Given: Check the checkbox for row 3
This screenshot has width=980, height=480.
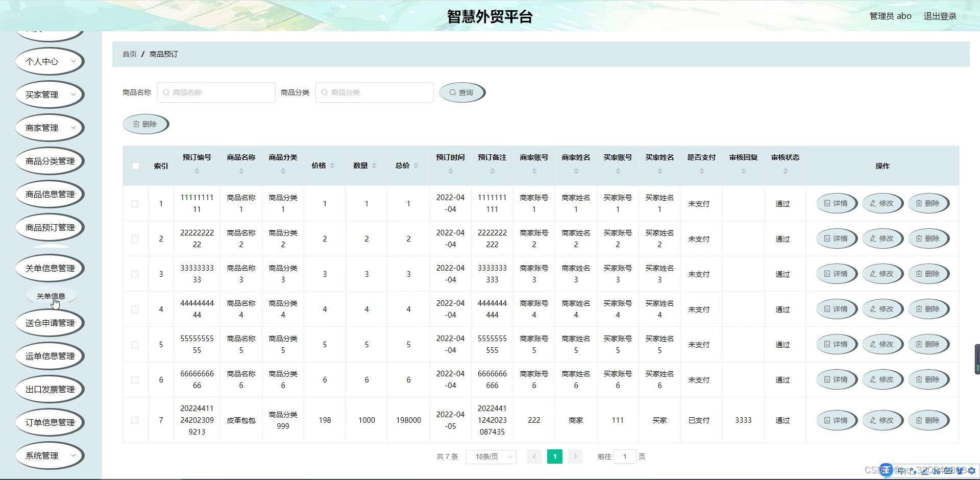Looking at the screenshot, I should [135, 274].
